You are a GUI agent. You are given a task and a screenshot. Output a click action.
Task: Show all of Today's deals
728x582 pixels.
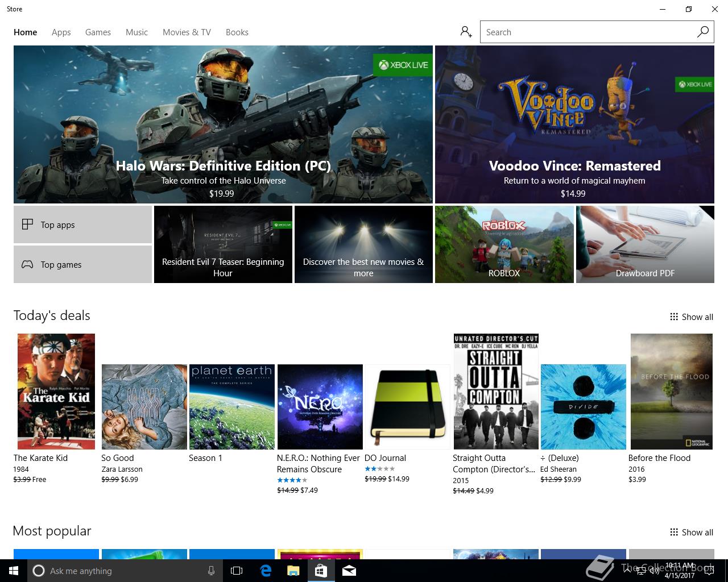click(691, 317)
